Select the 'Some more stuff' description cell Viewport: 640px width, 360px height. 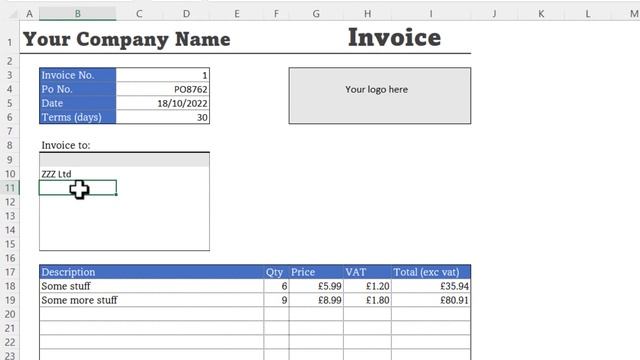[x=151, y=300]
